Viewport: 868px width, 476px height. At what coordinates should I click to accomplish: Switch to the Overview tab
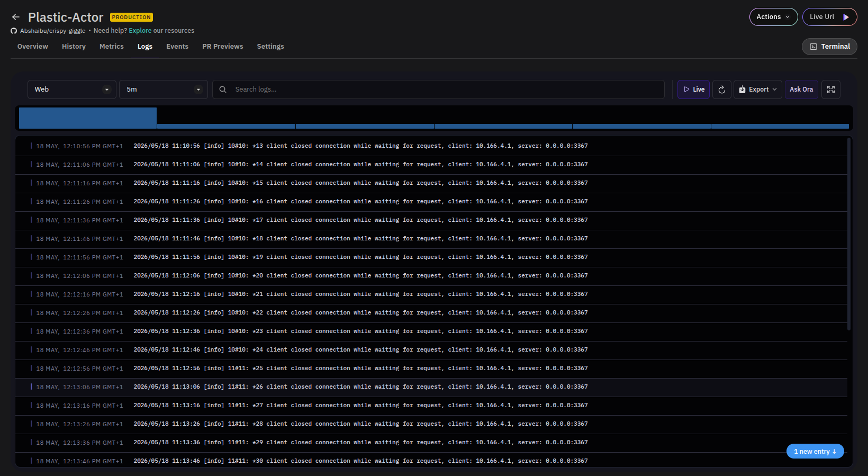[x=33, y=47]
